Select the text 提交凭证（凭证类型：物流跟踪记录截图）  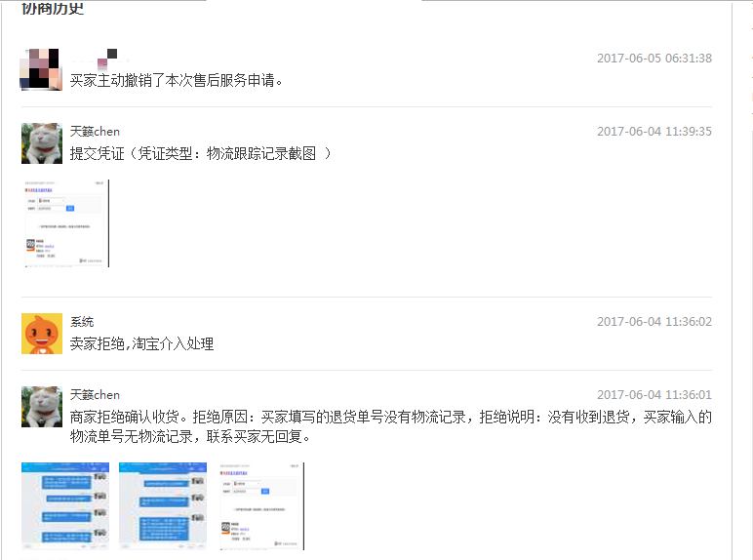pos(201,154)
